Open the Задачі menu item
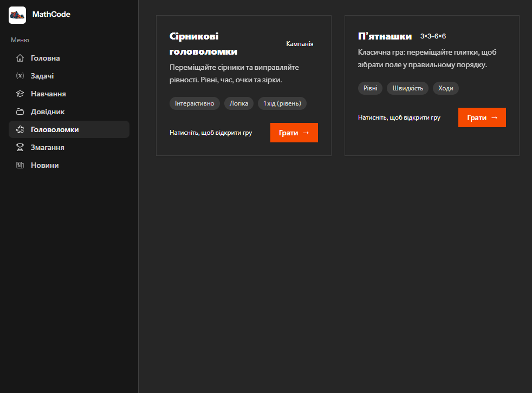This screenshot has width=532, height=393. (42, 76)
